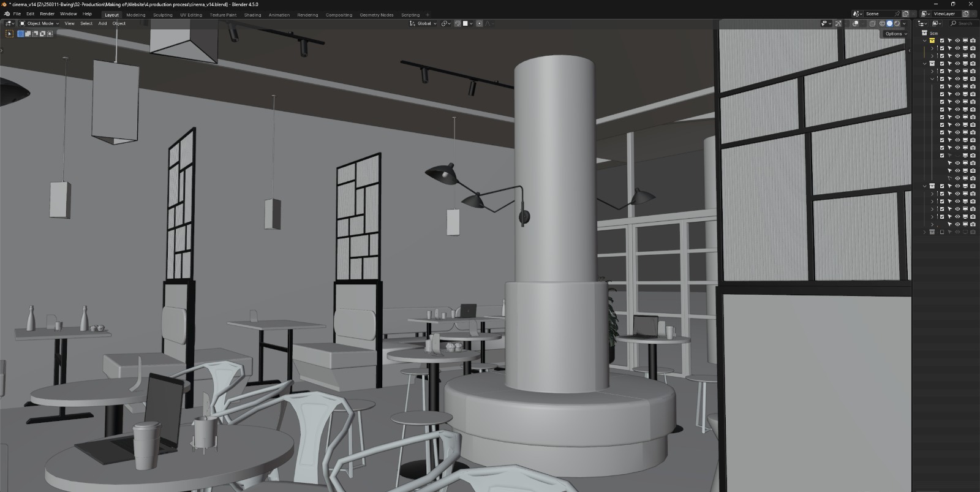Toggle monitor viewport icon of yellow collection
The image size is (980, 492).
click(965, 40)
